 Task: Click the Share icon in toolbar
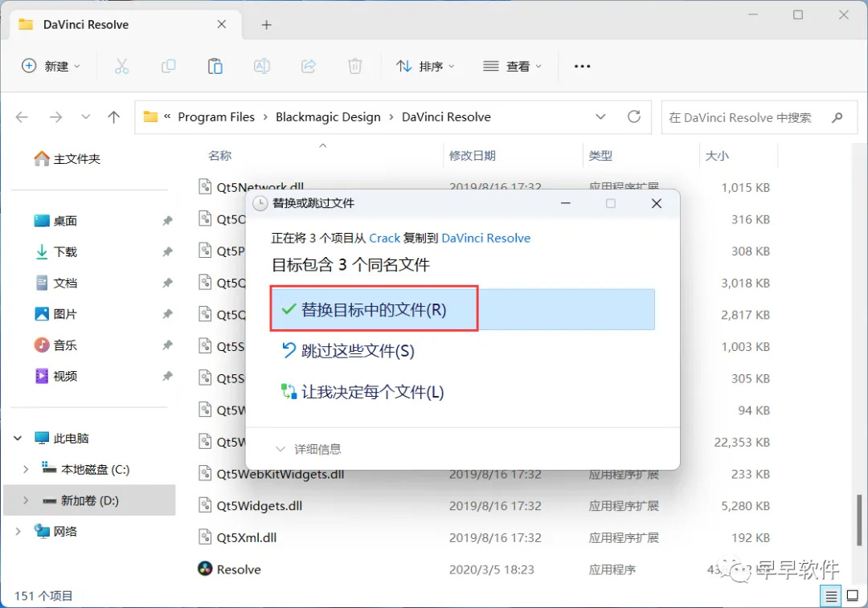click(x=309, y=67)
